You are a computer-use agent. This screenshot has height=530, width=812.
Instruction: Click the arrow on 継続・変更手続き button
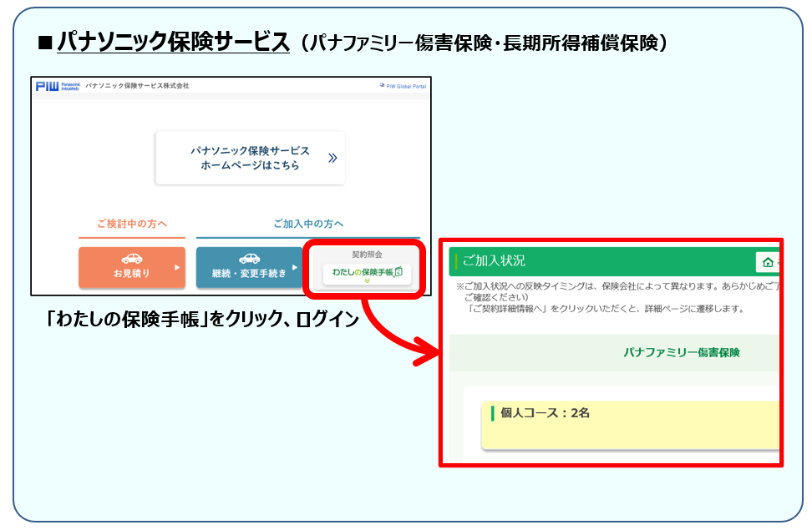coord(295,268)
